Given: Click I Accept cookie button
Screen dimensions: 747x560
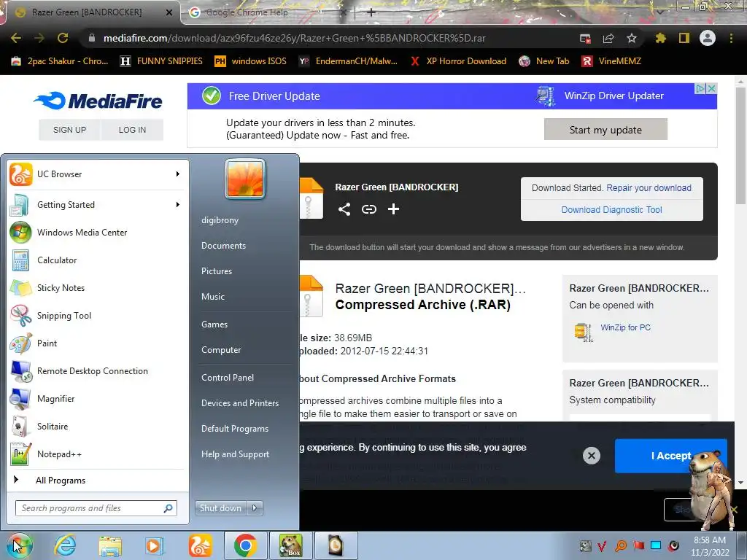Looking at the screenshot, I should tap(671, 456).
